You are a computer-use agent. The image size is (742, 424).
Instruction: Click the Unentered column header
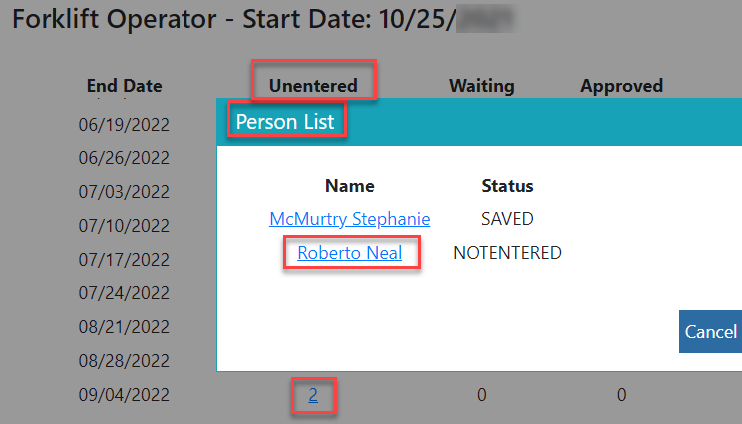coord(313,86)
